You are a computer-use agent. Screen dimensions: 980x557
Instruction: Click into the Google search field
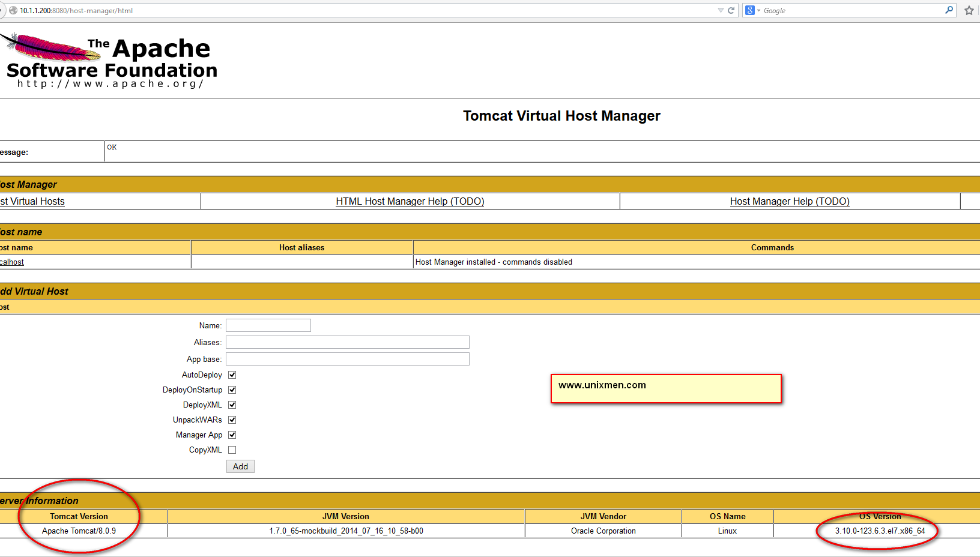tap(853, 10)
